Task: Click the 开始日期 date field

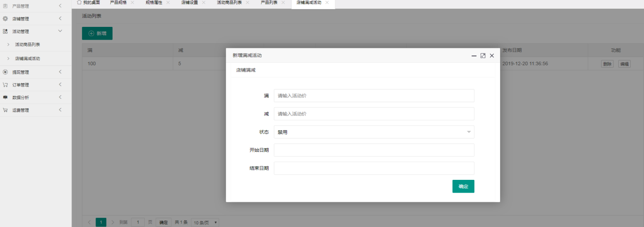Action: pos(373,150)
